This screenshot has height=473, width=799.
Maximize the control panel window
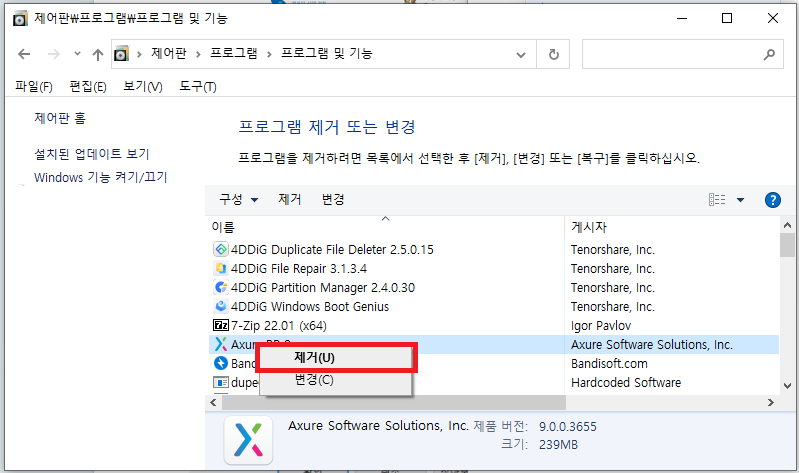(727, 18)
